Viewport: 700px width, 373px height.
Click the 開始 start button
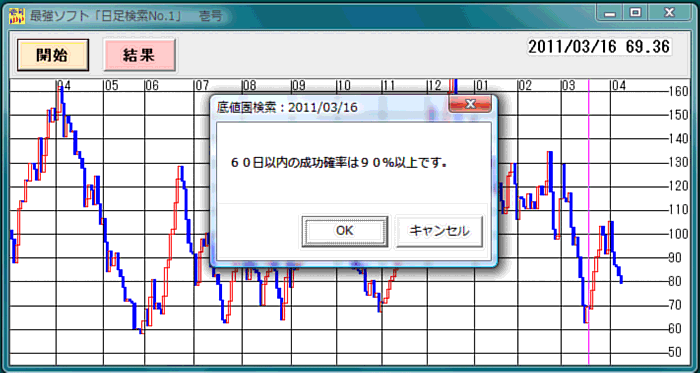[x=53, y=55]
